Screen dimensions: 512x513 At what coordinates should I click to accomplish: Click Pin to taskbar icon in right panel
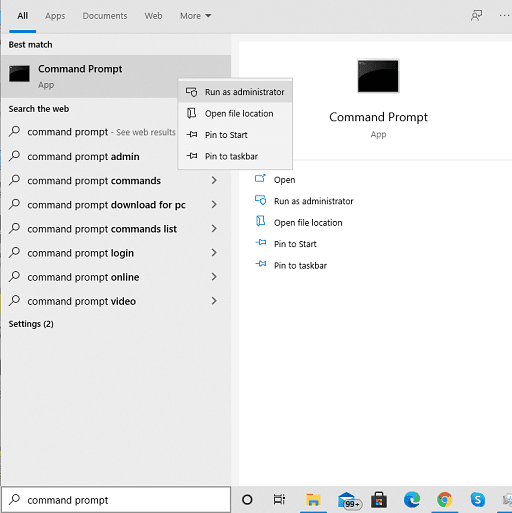coord(261,264)
